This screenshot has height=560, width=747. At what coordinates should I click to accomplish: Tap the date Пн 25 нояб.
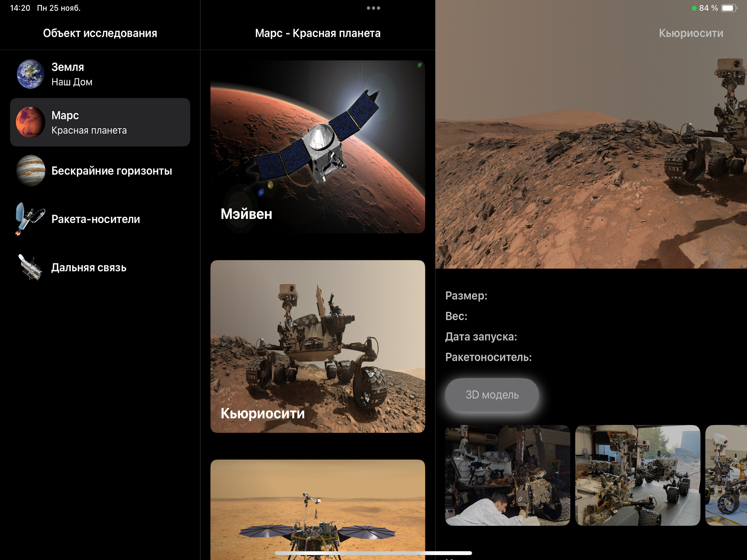pyautogui.click(x=59, y=8)
